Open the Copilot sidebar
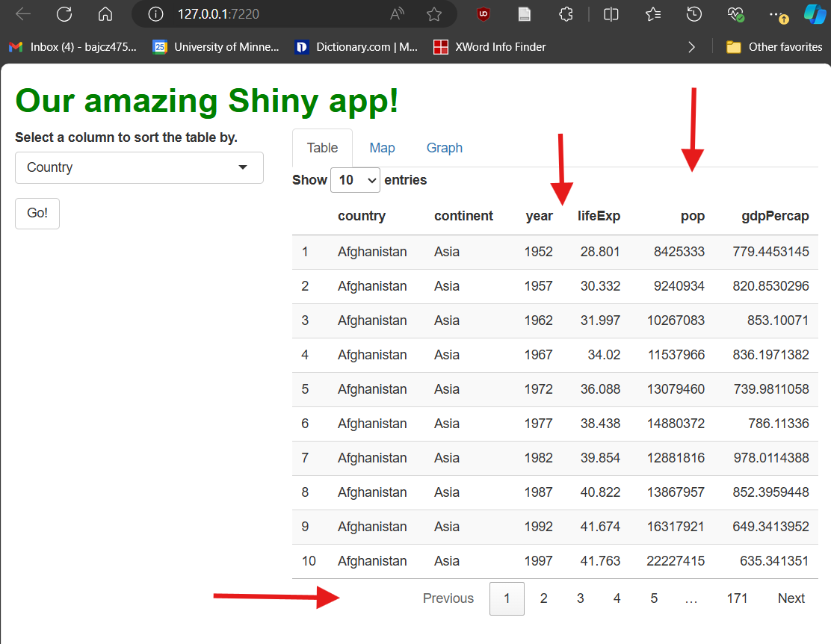The width and height of the screenshot is (831, 644). point(814,13)
